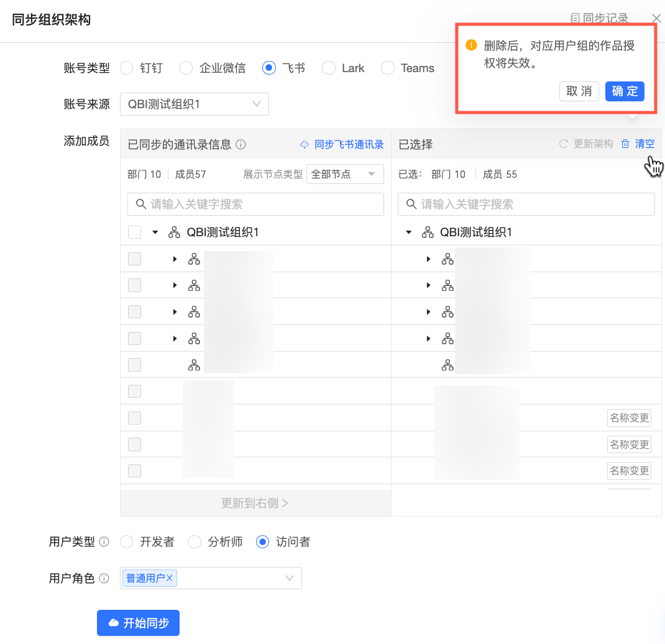Click the 成员57 count in left panel

pyautogui.click(x=190, y=174)
